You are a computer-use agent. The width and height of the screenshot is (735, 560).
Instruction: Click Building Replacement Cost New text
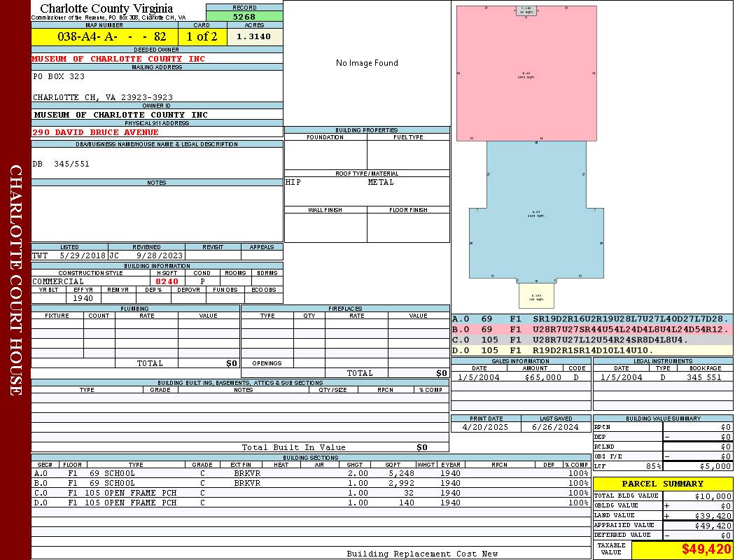pos(422,554)
